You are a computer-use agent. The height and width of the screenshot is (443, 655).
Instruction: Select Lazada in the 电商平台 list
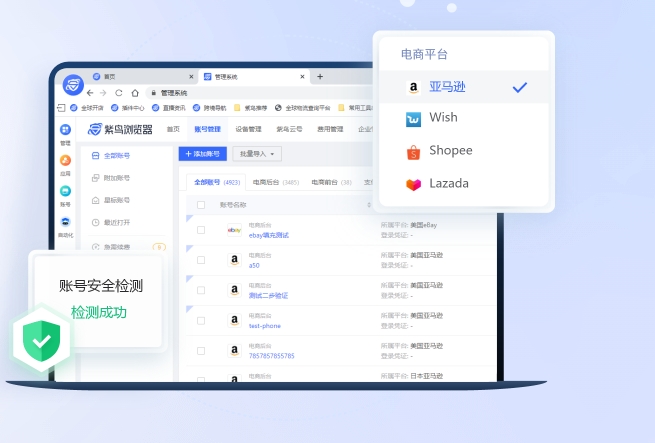(x=464, y=184)
